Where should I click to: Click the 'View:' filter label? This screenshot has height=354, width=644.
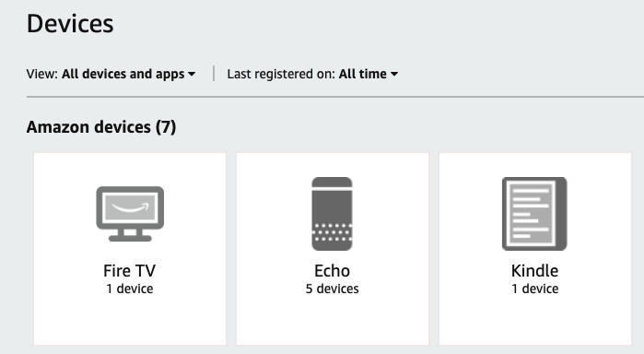tap(42, 74)
